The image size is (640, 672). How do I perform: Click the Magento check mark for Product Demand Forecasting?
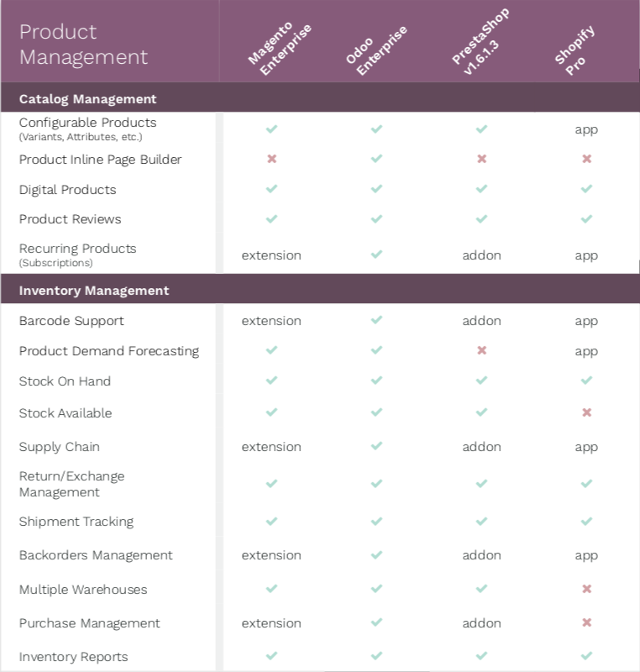click(x=271, y=349)
